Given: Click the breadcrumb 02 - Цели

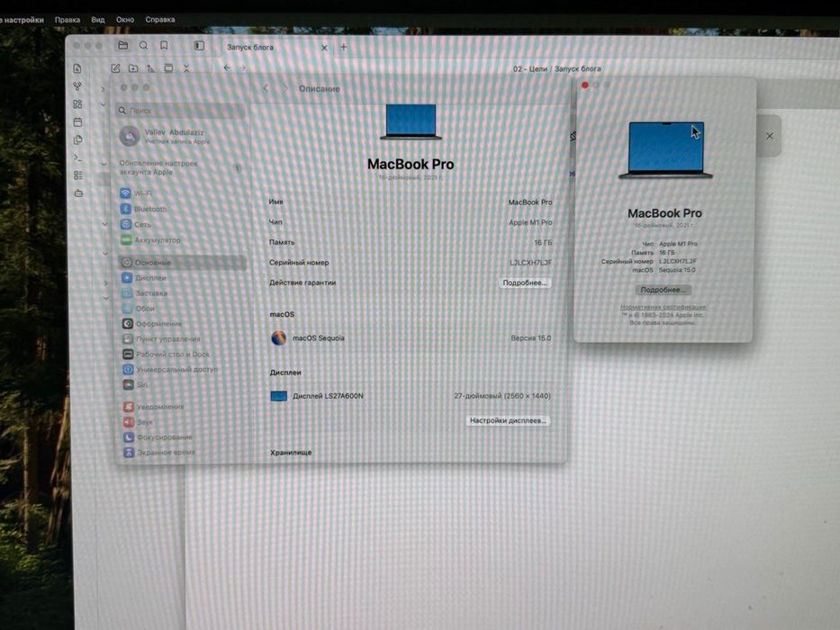Looking at the screenshot, I should (x=529, y=68).
